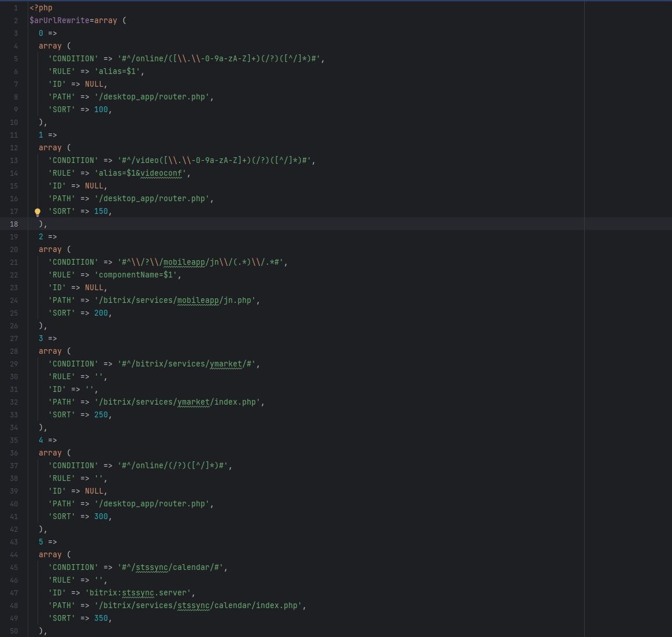Click array index 5 near the bottom
The image size is (672, 637).
coord(41,542)
